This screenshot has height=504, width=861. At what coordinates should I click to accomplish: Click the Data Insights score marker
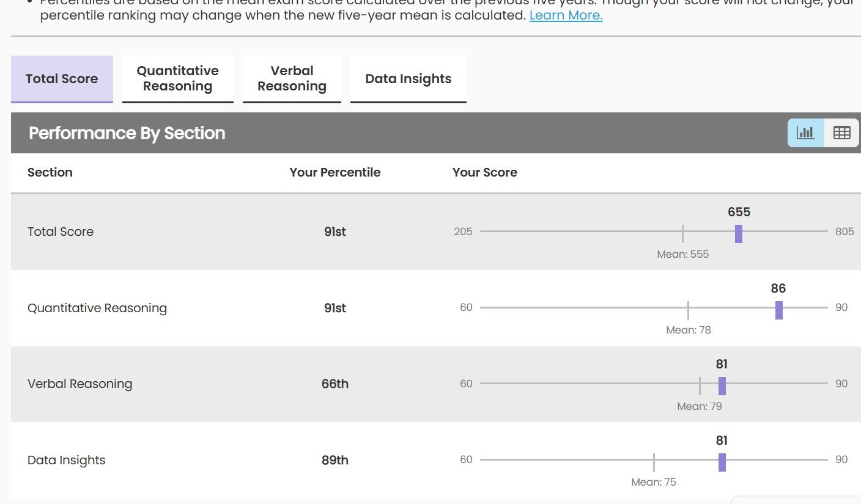[722, 462]
